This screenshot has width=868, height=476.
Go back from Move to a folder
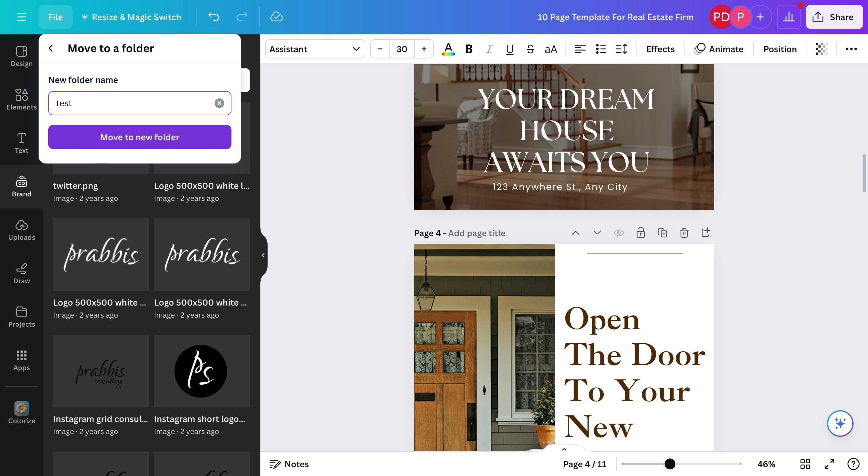coord(51,48)
